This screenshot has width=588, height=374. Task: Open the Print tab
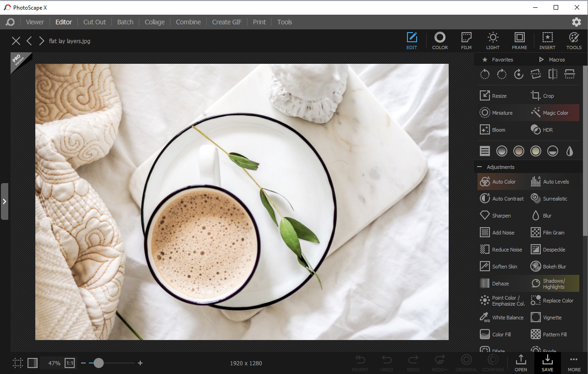259,22
